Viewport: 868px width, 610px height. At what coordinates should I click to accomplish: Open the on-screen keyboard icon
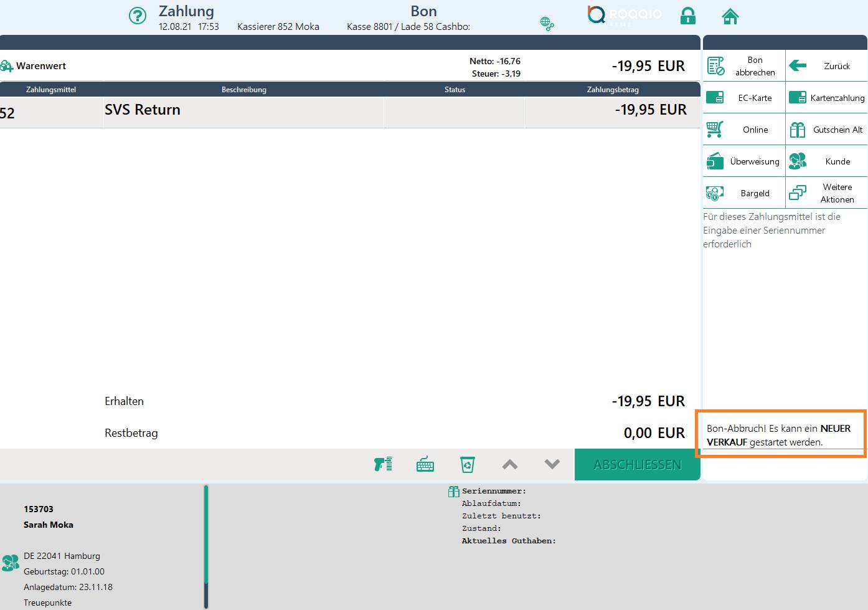tap(425, 464)
